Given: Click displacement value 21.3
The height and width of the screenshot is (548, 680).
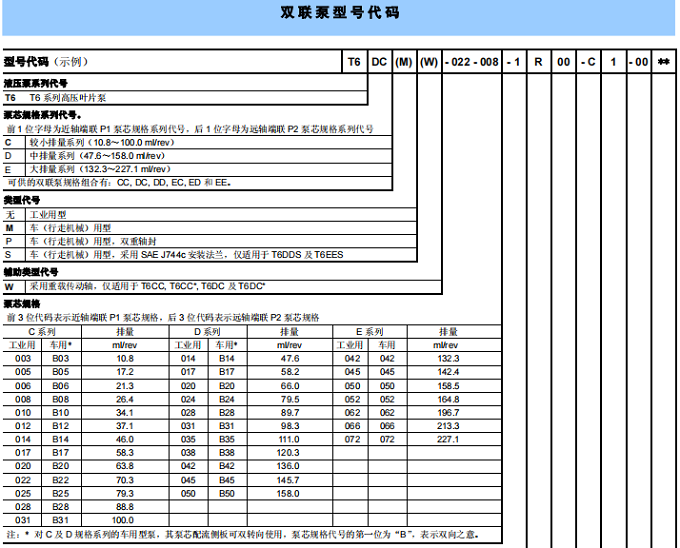Looking at the screenshot, I should coord(125,386).
